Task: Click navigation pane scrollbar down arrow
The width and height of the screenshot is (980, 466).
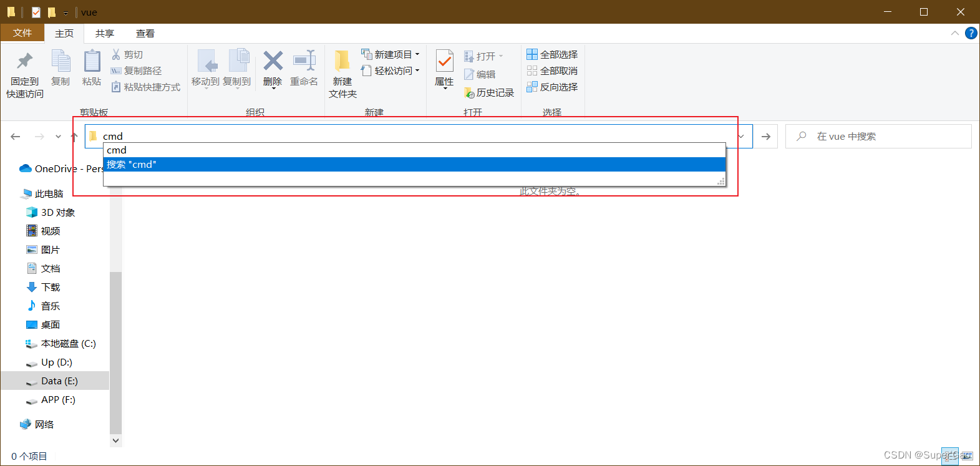Action: point(115,440)
